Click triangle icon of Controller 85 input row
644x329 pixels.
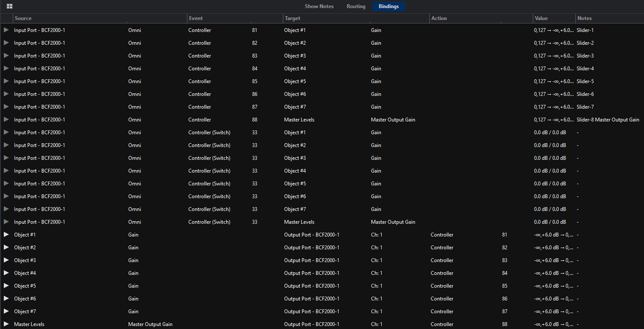pos(6,81)
